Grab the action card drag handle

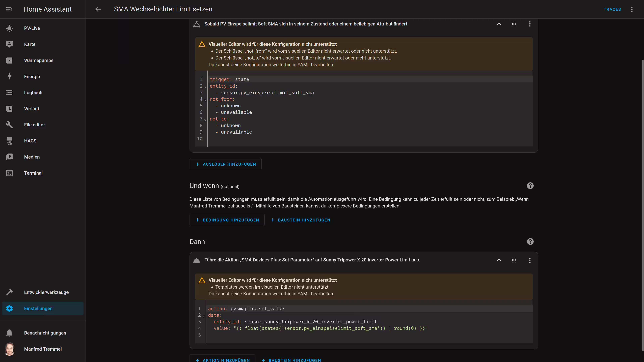pos(514,260)
